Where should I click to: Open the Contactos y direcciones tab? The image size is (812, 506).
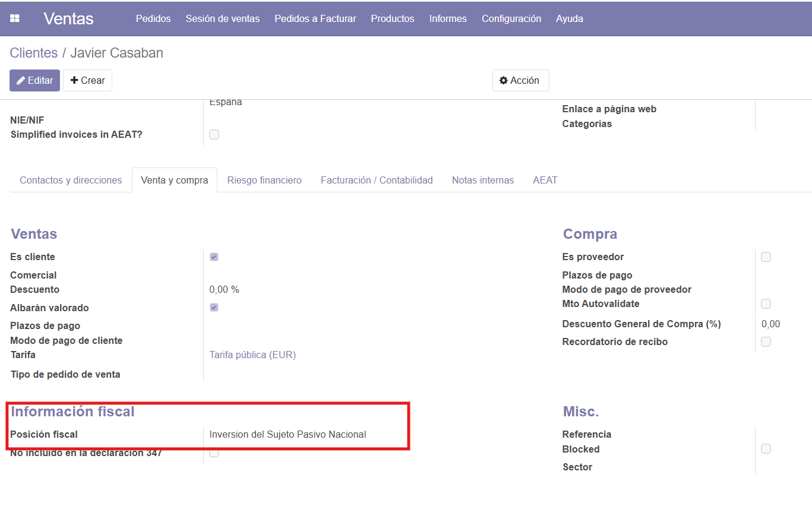(x=71, y=180)
